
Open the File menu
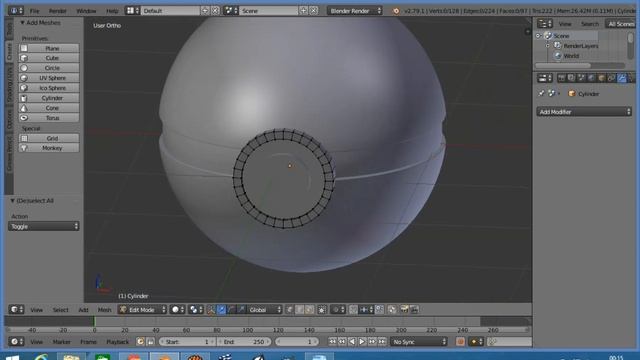pyautogui.click(x=35, y=11)
